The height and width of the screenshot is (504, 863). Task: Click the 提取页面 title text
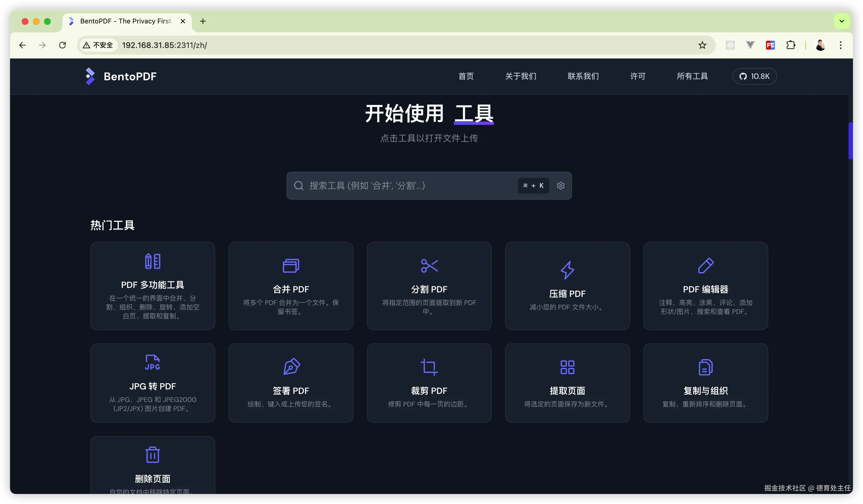point(568,391)
